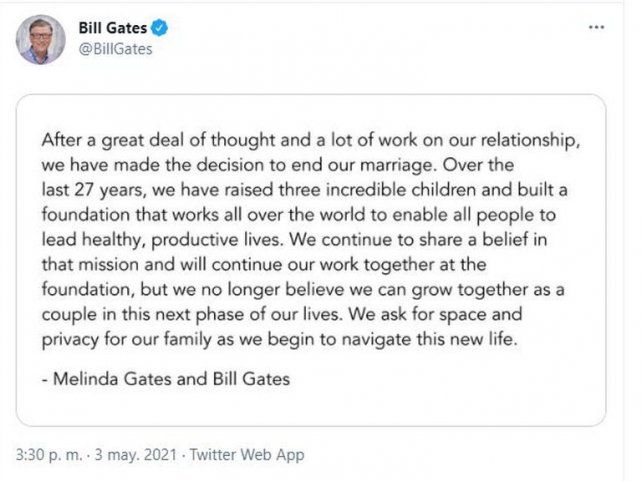Click the blue verified checkmark badge
This screenshot has height=481, width=642.
[x=160, y=28]
